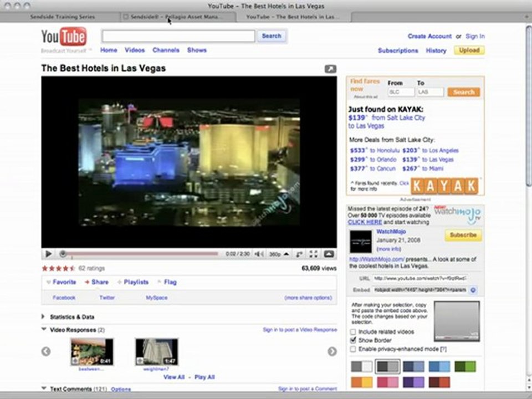Open the 0:41 video response thumbnail
532x399 pixels.
tap(92, 351)
